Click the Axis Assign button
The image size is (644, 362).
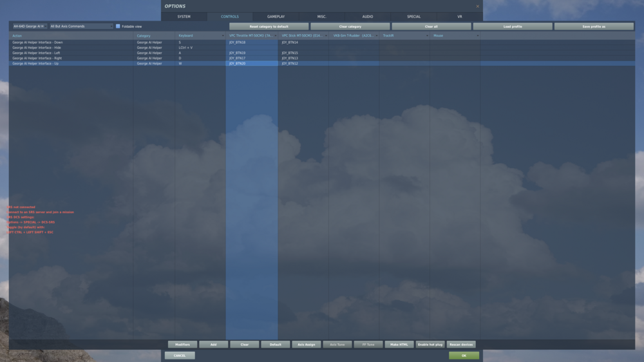pyautogui.click(x=307, y=345)
